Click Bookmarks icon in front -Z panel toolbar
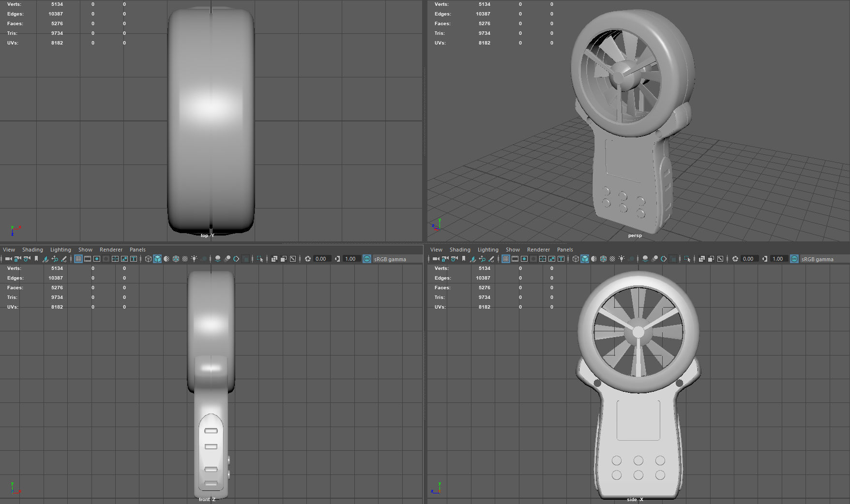 click(36, 259)
